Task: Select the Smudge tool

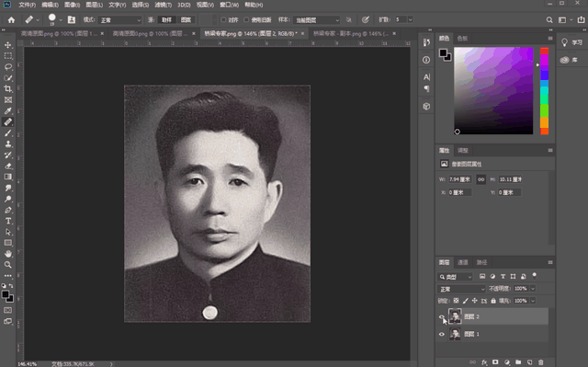Action: pos(8,188)
